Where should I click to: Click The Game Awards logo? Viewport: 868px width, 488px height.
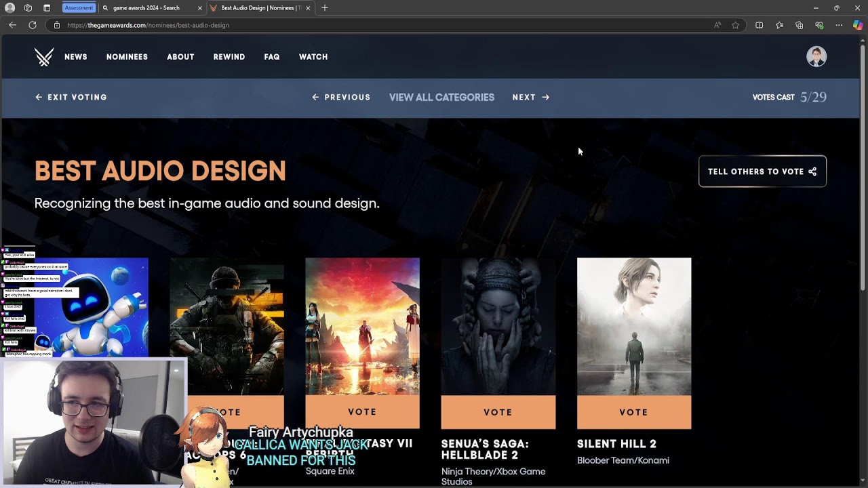[x=44, y=57]
